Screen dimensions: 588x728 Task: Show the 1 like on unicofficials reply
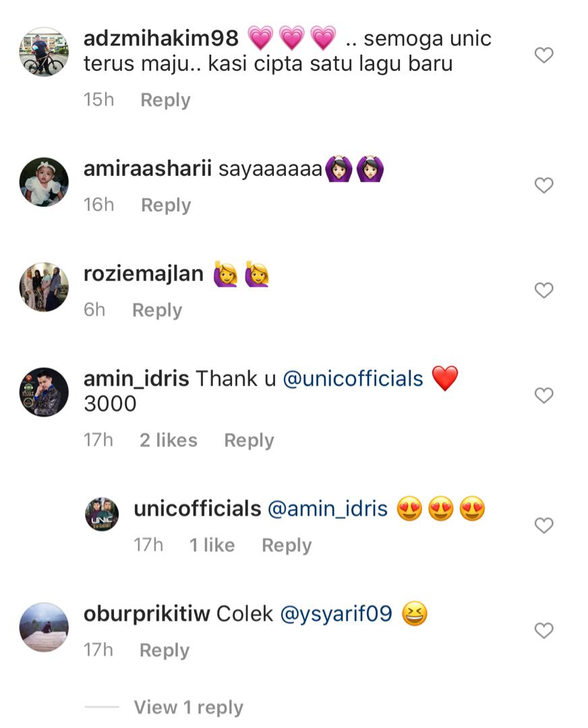[x=212, y=545]
